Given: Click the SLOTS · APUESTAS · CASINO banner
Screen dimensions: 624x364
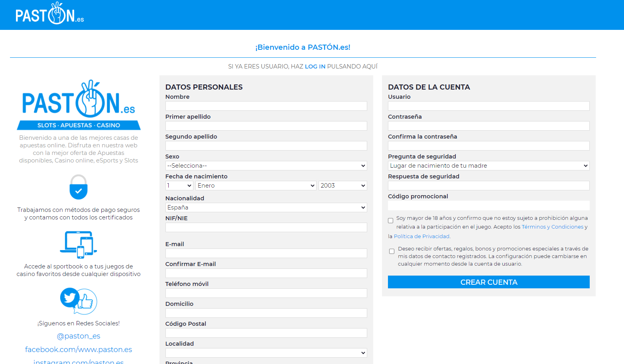Looking at the screenshot, I should pyautogui.click(x=79, y=125).
